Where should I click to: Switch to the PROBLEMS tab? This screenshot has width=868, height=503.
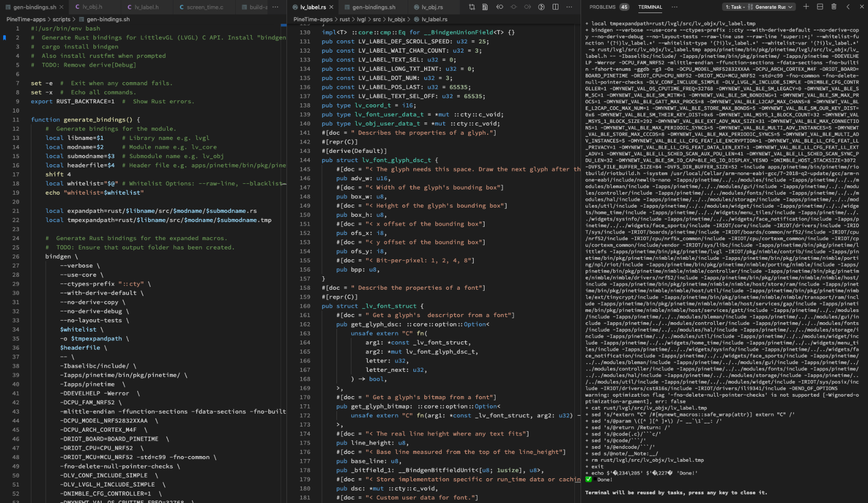tap(602, 7)
